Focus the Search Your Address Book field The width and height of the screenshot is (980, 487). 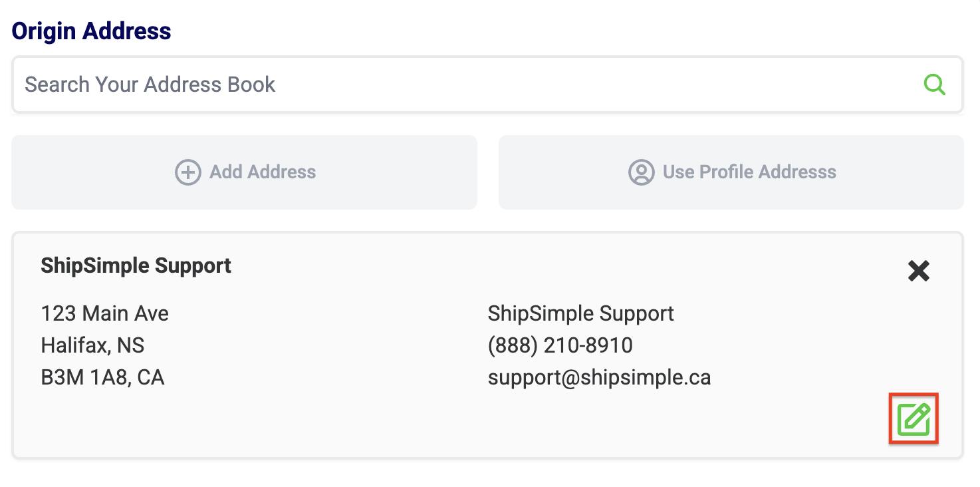[465, 84]
